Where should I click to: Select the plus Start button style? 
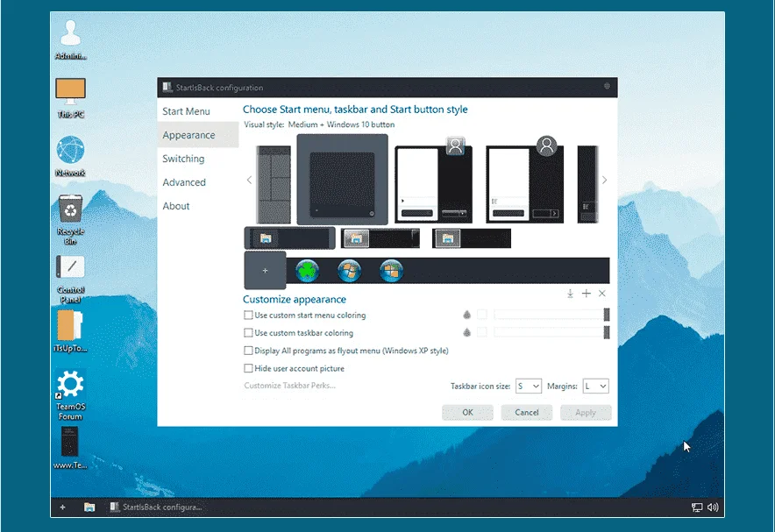click(266, 270)
